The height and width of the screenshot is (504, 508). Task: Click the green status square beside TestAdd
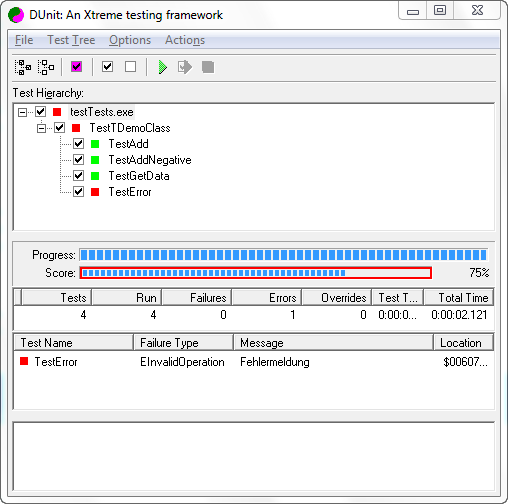[x=95, y=144]
